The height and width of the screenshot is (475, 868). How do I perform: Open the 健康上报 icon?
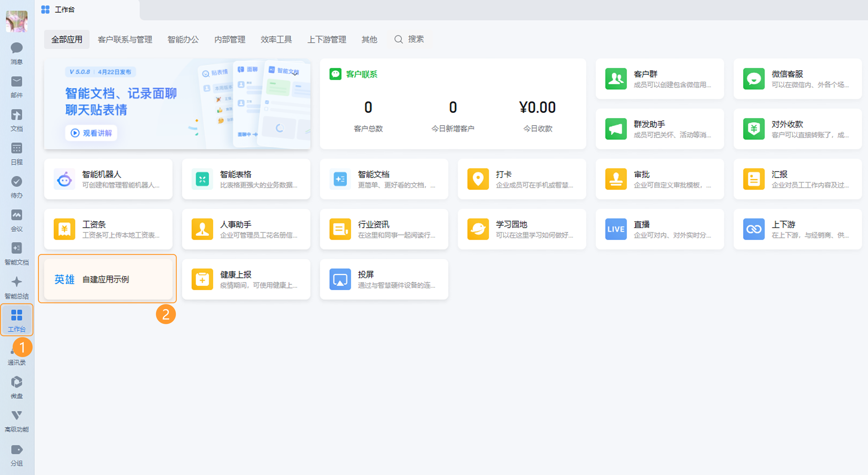coord(202,279)
